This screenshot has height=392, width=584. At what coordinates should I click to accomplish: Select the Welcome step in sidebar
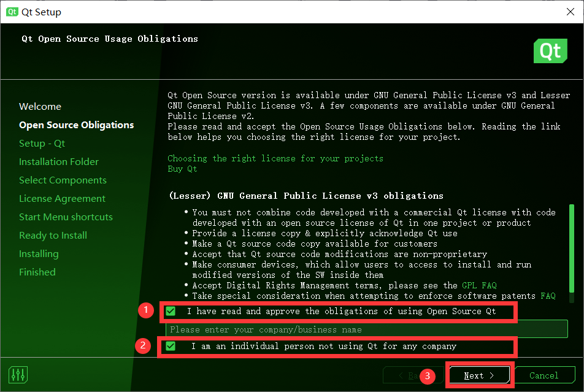tap(40, 107)
